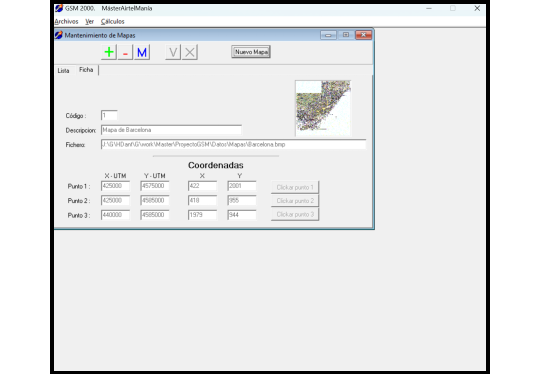Click the Punto 1 X-UTM field
This screenshot has width=540, height=374.
(x=115, y=186)
